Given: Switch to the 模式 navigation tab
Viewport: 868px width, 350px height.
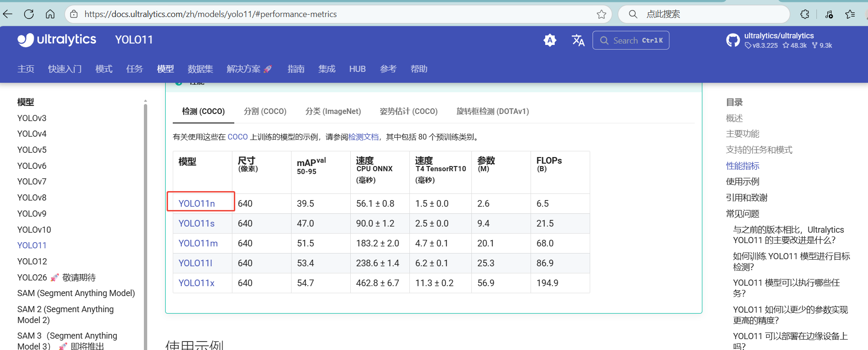Looking at the screenshot, I should coord(104,69).
